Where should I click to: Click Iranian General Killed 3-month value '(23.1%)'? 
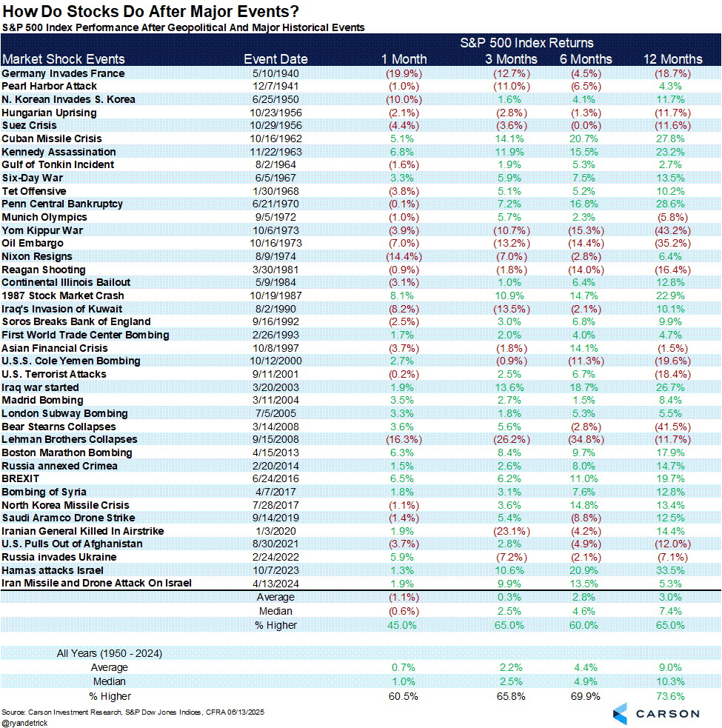[511, 531]
